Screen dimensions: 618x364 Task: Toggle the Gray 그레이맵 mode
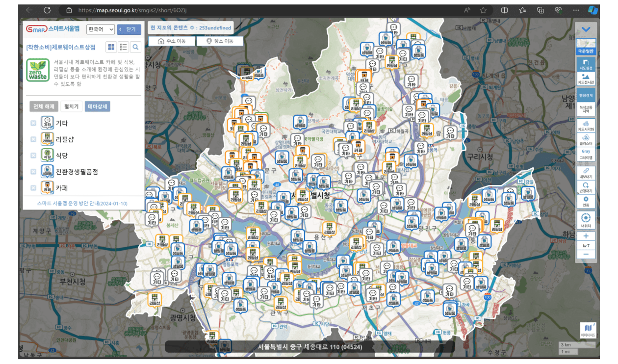586,155
